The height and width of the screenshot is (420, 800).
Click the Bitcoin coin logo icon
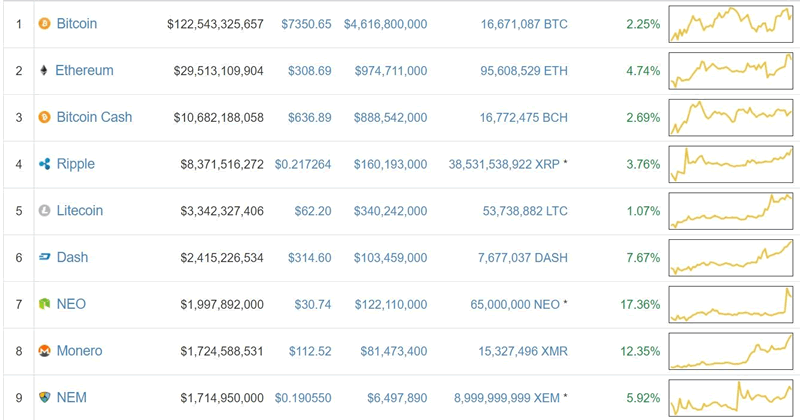(44, 23)
